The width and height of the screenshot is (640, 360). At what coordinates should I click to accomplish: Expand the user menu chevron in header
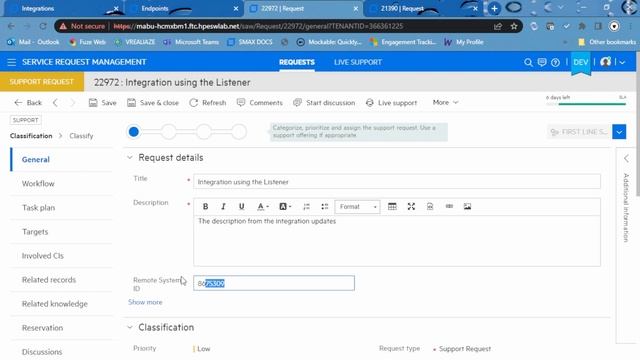[622, 62]
